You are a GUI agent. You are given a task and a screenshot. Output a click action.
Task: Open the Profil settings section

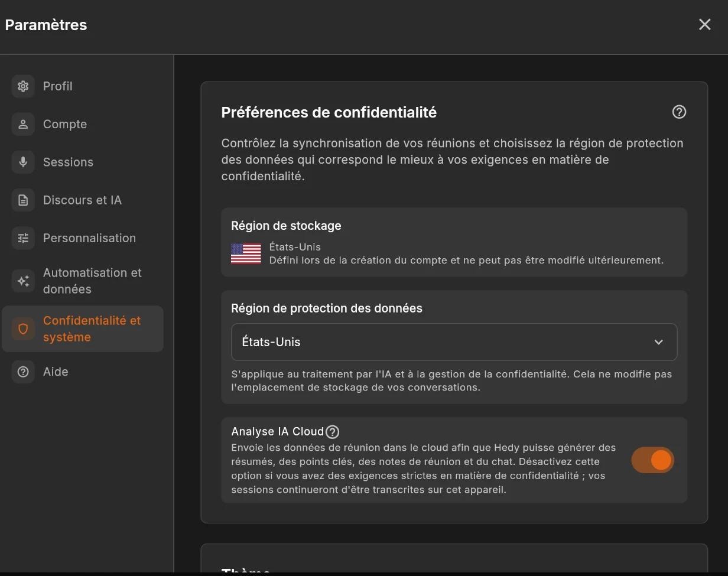(x=83, y=86)
